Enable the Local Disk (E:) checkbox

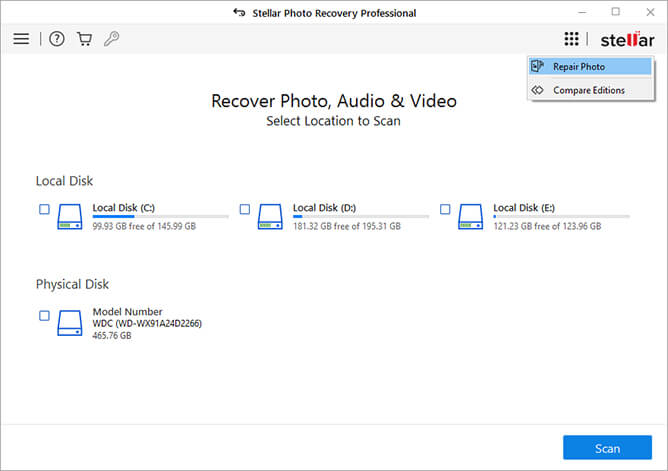(445, 209)
